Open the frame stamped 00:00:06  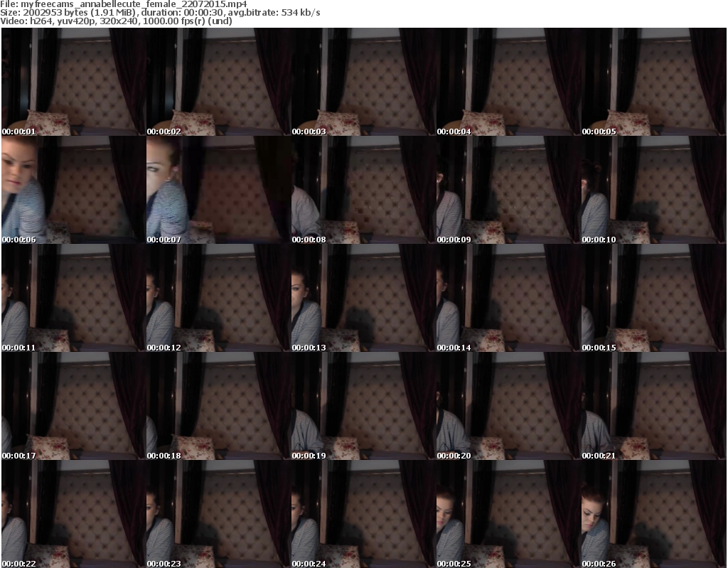pos(74,190)
